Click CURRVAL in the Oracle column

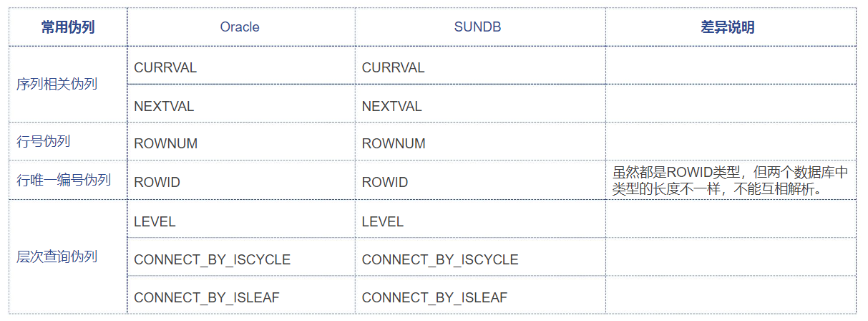[165, 68]
